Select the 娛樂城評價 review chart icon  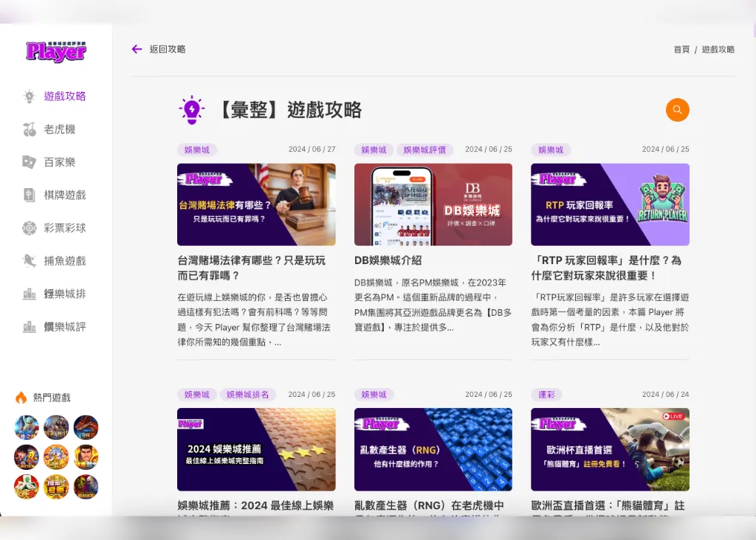30,327
